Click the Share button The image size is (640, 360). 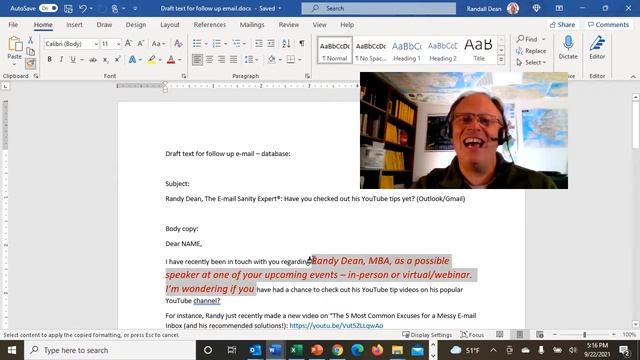[562, 24]
